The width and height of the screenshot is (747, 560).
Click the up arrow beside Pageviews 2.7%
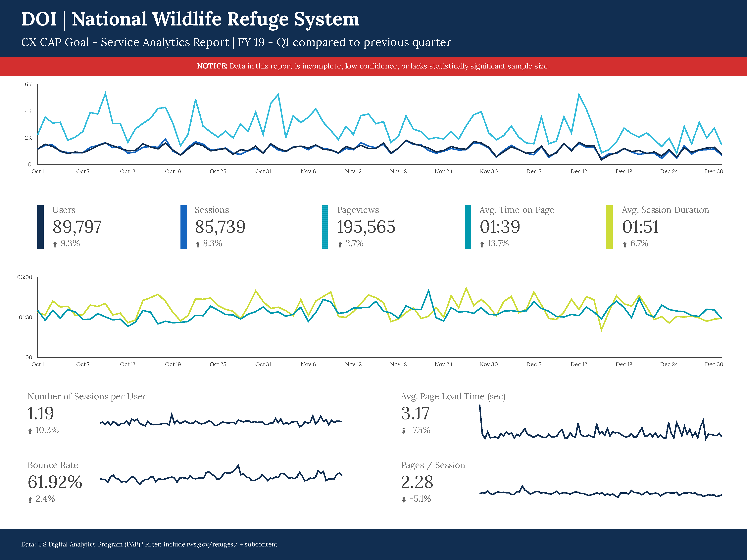340,244
